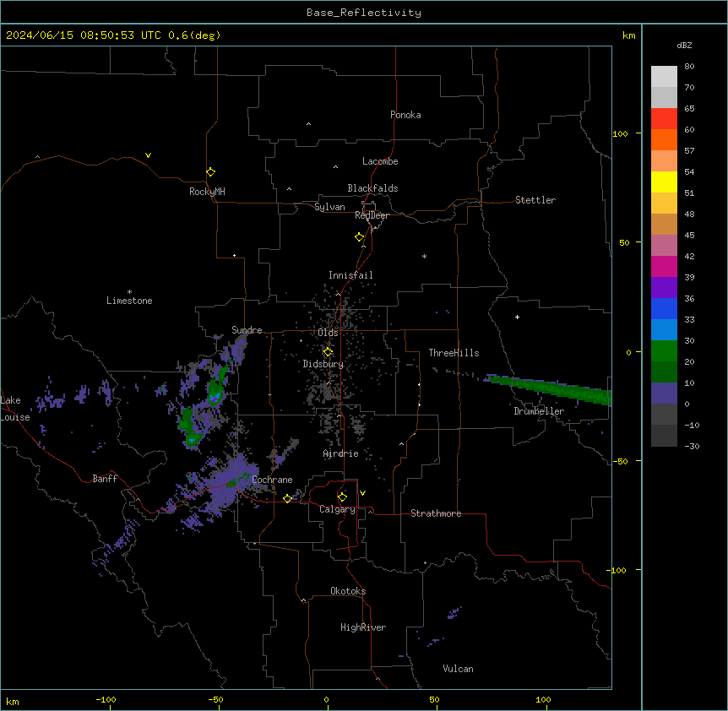This screenshot has height=711, width=728.
Task: Click the Limestone label
Action: click(x=129, y=301)
